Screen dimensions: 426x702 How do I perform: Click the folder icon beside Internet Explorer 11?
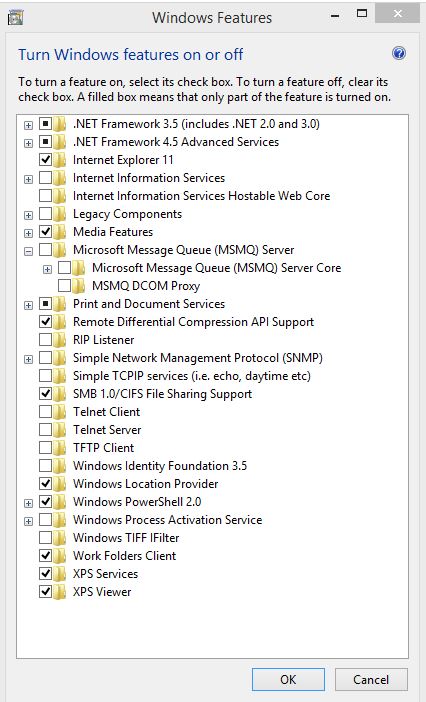pyautogui.click(x=60, y=160)
